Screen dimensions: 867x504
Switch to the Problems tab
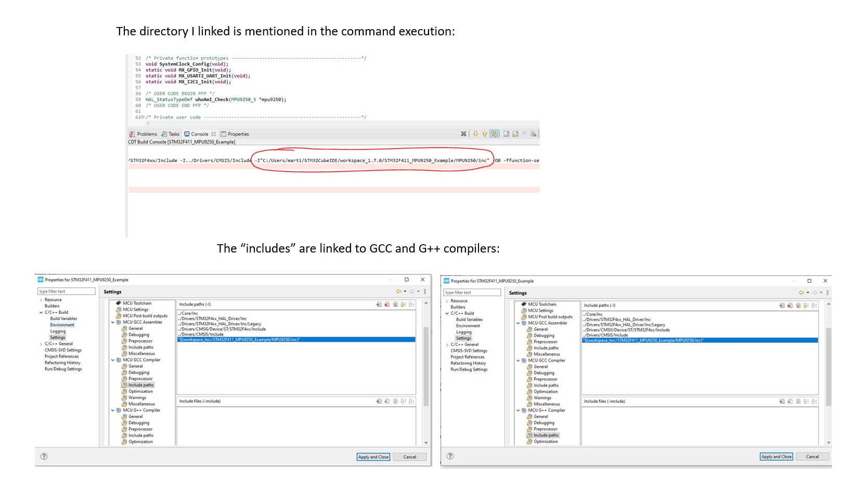143,134
